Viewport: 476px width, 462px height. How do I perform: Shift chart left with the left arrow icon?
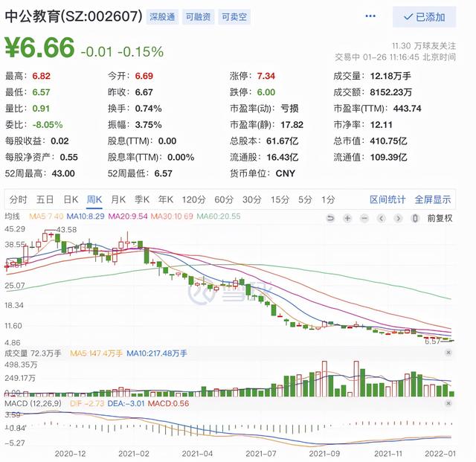(382, 218)
